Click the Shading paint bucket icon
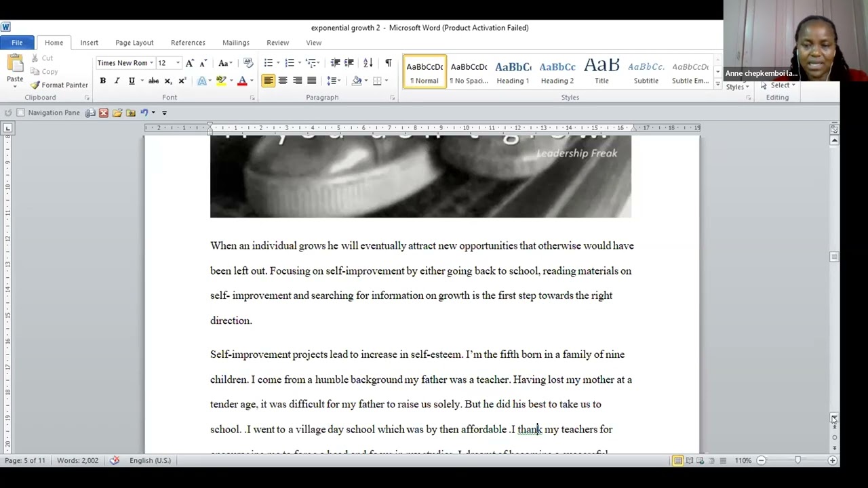868x488 pixels. [357, 81]
